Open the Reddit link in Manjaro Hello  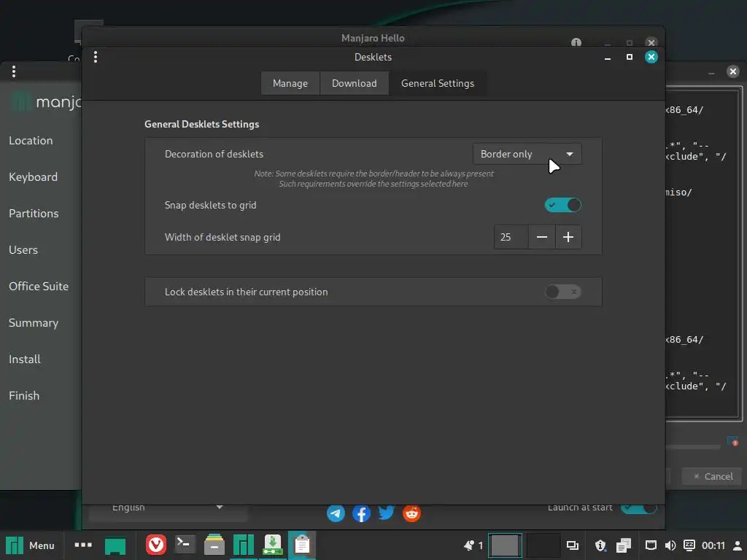(x=411, y=513)
